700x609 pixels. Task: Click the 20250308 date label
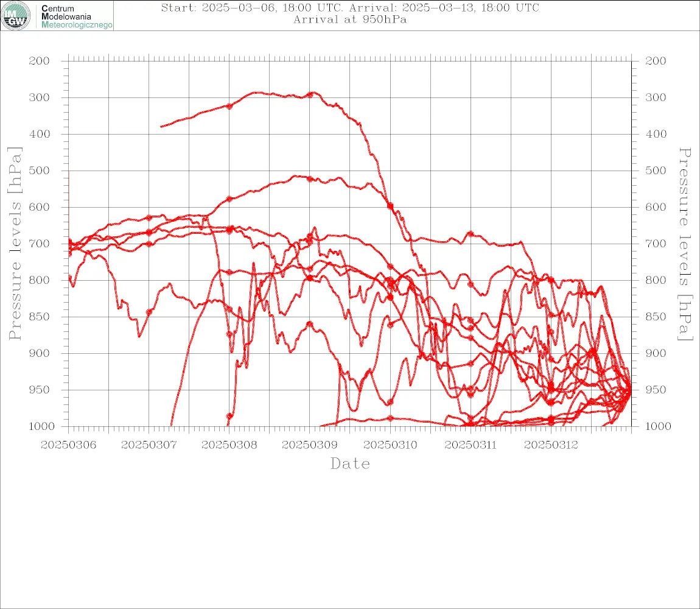(x=229, y=445)
